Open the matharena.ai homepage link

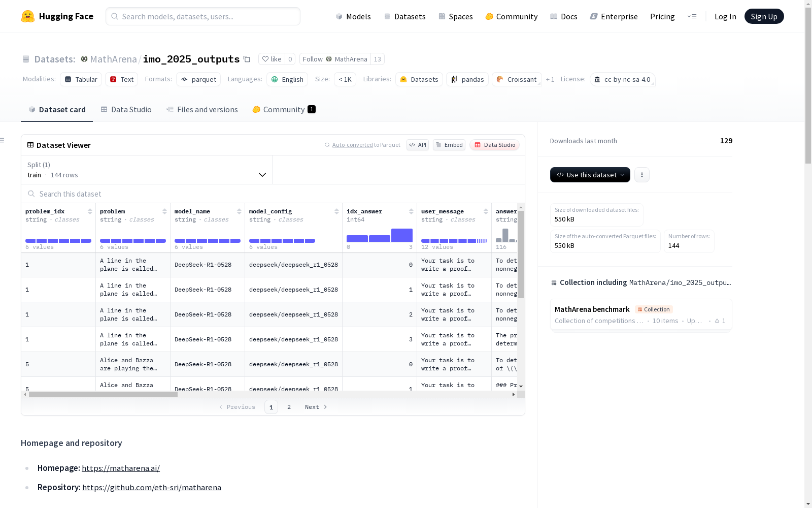click(x=121, y=468)
